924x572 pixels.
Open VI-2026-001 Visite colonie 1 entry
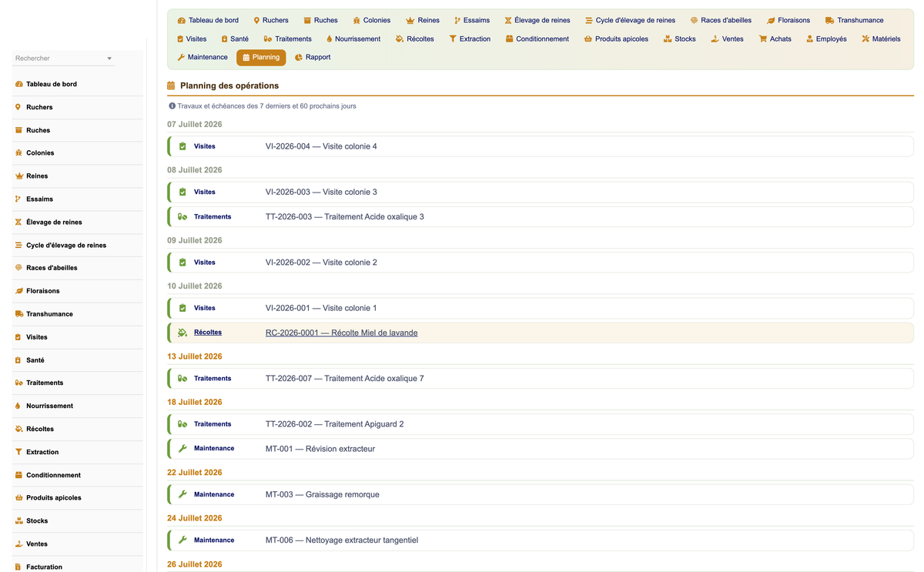[x=541, y=308]
